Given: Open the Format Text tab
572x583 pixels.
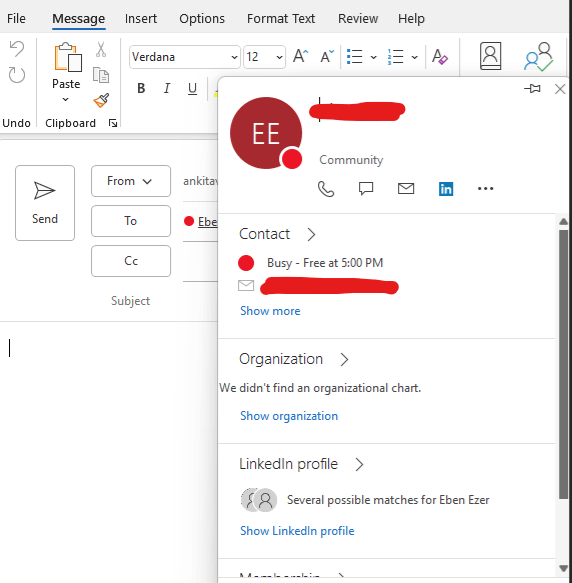Looking at the screenshot, I should click(281, 19).
